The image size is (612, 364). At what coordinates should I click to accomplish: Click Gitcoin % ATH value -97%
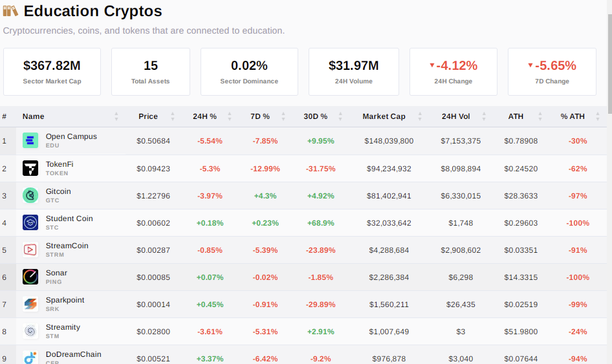coord(578,196)
